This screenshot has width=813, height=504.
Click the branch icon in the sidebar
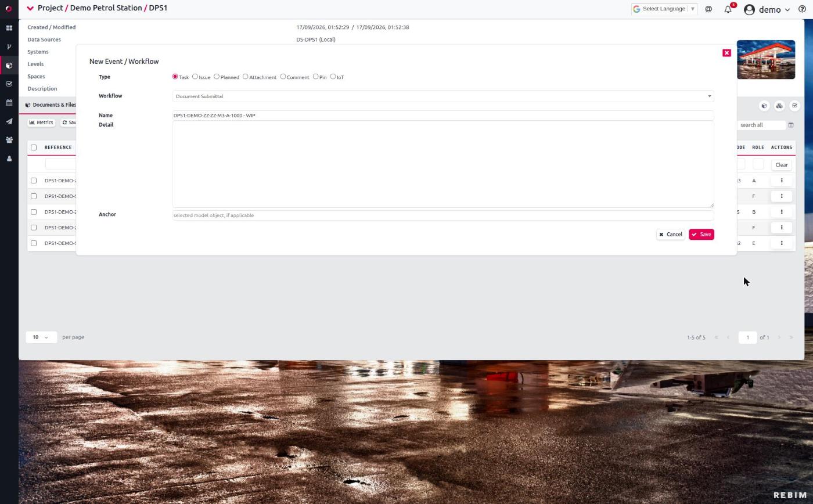9,46
